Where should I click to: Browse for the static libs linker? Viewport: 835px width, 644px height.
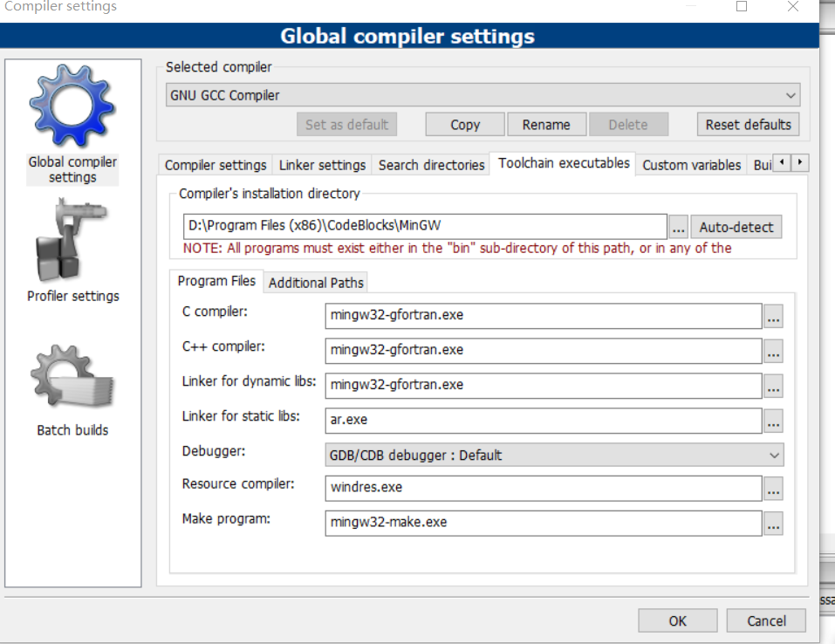pyautogui.click(x=773, y=421)
